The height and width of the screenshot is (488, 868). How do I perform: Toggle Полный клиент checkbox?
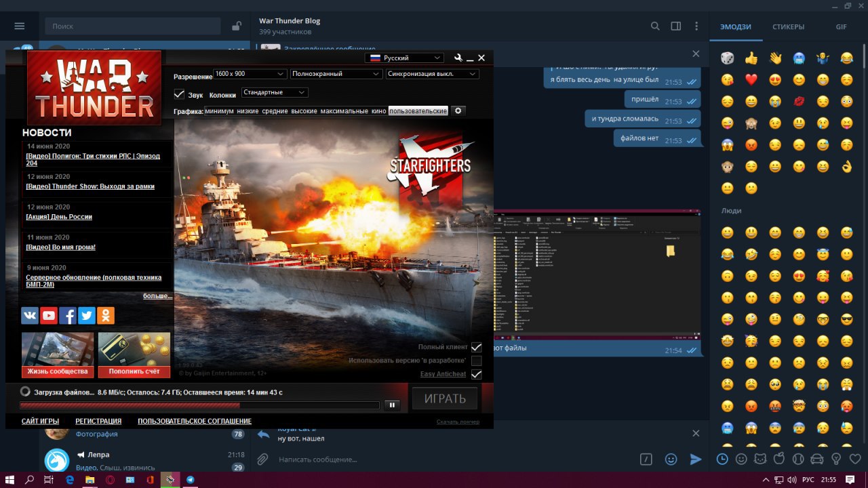click(476, 347)
